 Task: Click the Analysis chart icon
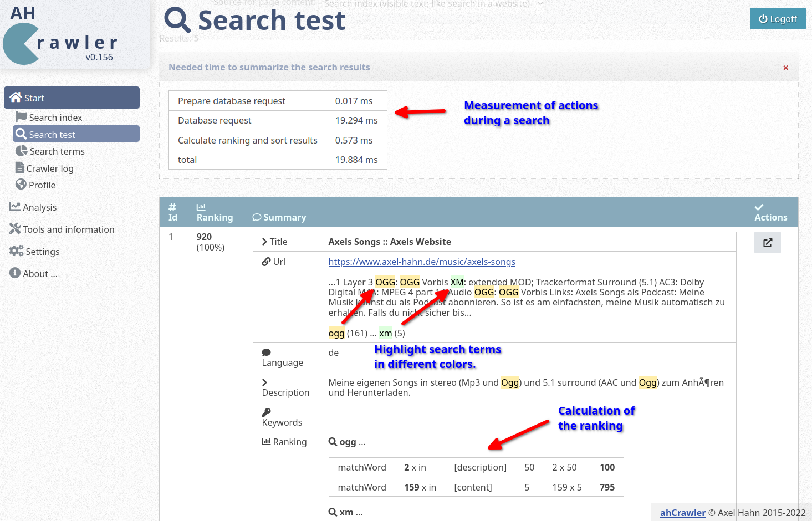15,206
